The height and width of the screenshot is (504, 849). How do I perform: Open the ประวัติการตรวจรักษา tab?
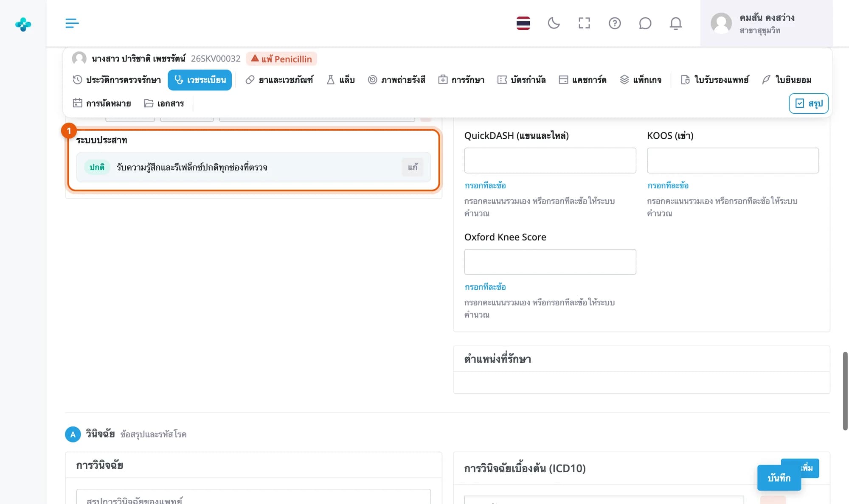click(x=117, y=80)
